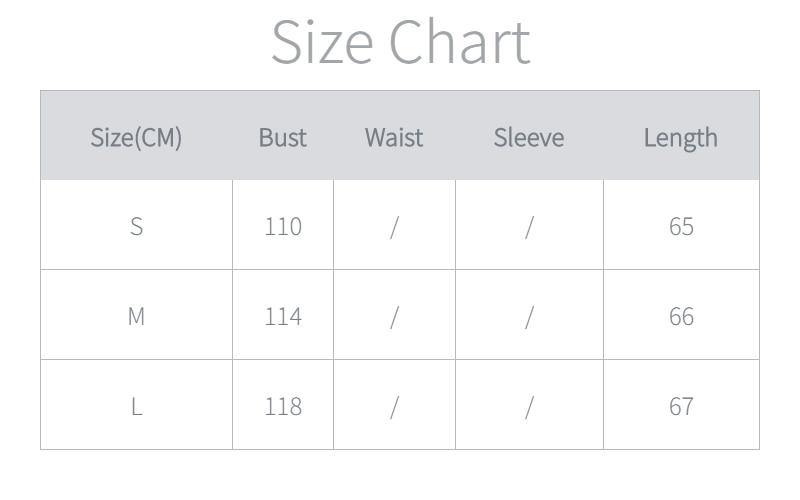Click the sleeve cell for size M
The height and width of the screenshot is (500, 800).
(529, 316)
